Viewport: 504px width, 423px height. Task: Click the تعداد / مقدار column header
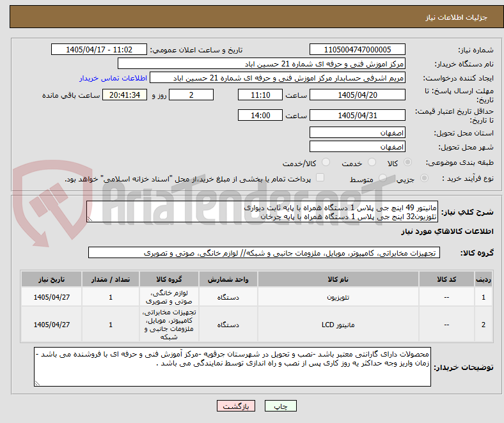pyautogui.click(x=110, y=279)
